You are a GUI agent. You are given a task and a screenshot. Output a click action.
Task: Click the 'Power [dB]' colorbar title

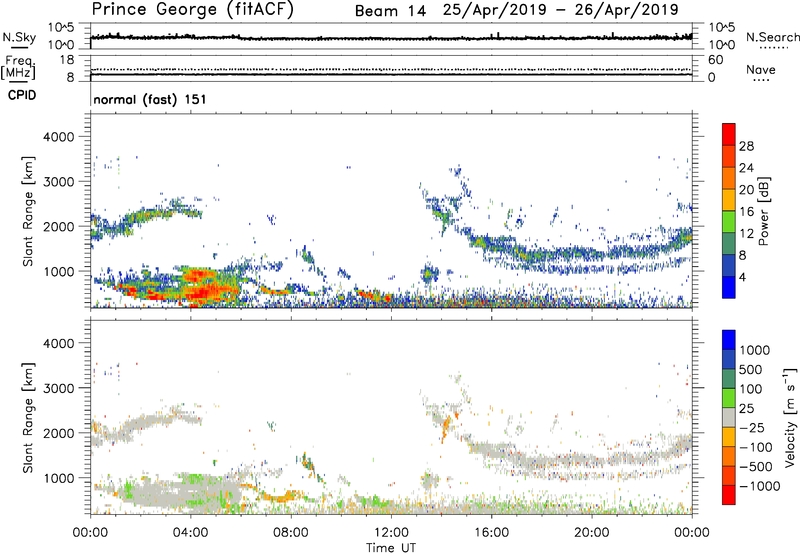[x=763, y=211]
